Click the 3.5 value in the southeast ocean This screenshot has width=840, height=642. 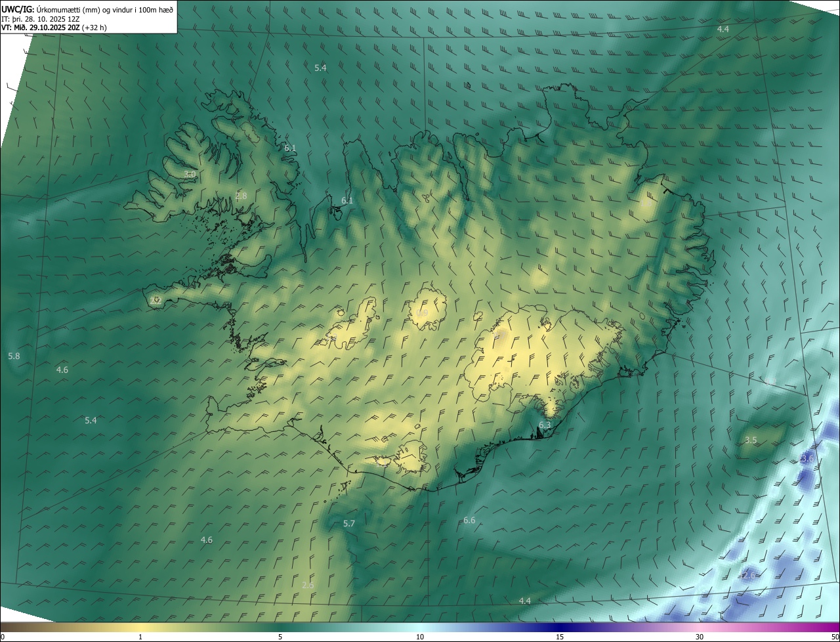tap(751, 440)
